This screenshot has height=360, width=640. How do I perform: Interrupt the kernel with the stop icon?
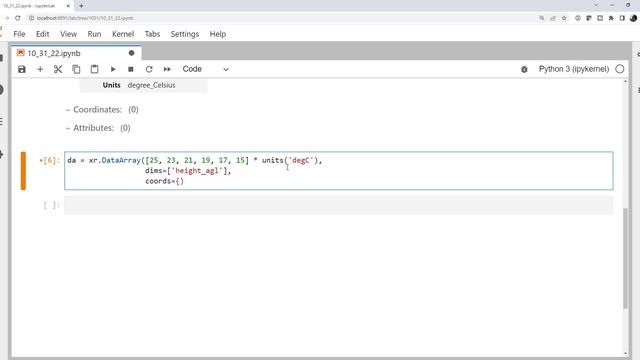[131, 69]
